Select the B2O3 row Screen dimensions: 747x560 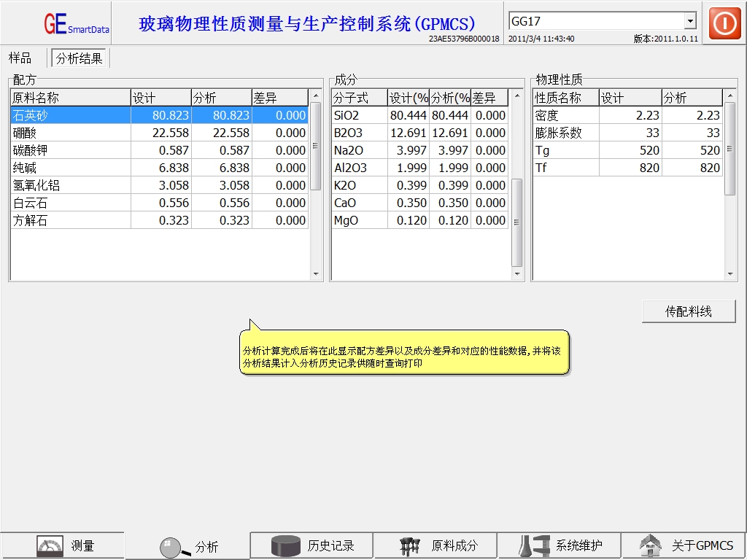tap(419, 133)
